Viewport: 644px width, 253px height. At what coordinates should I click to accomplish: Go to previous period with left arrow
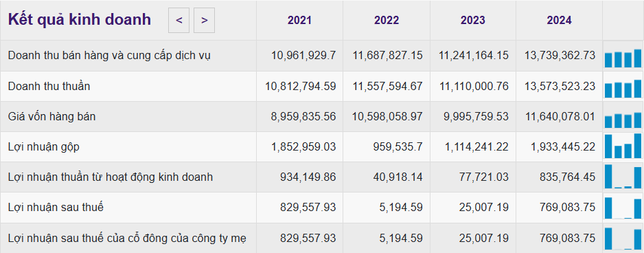click(x=179, y=20)
